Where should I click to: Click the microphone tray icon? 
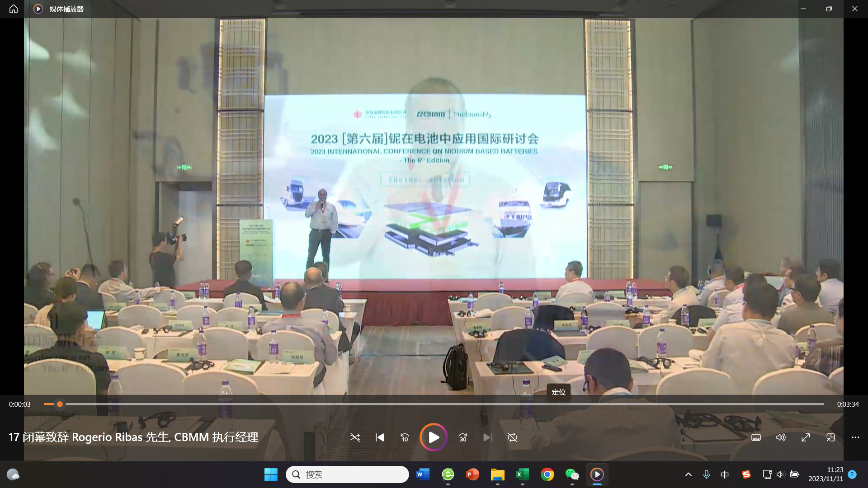(x=706, y=474)
